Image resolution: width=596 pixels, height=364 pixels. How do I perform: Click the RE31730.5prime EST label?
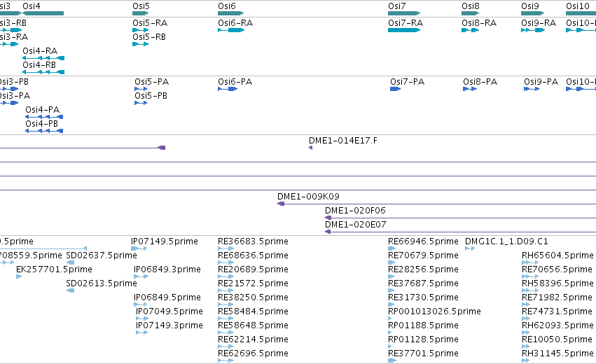click(423, 297)
